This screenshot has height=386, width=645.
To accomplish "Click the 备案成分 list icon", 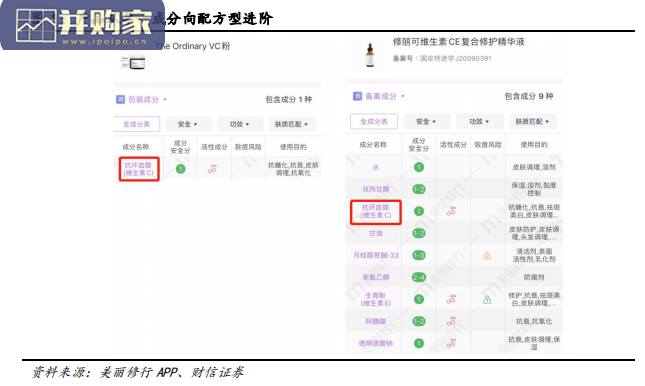I will [x=357, y=96].
